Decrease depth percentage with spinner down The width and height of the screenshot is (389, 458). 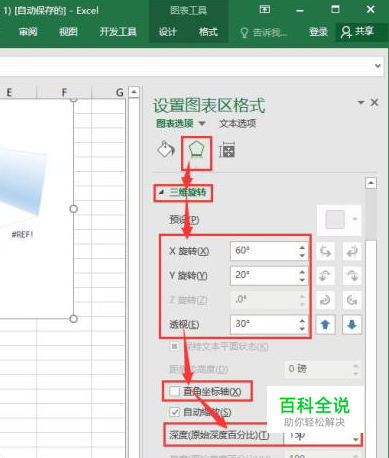point(356,439)
